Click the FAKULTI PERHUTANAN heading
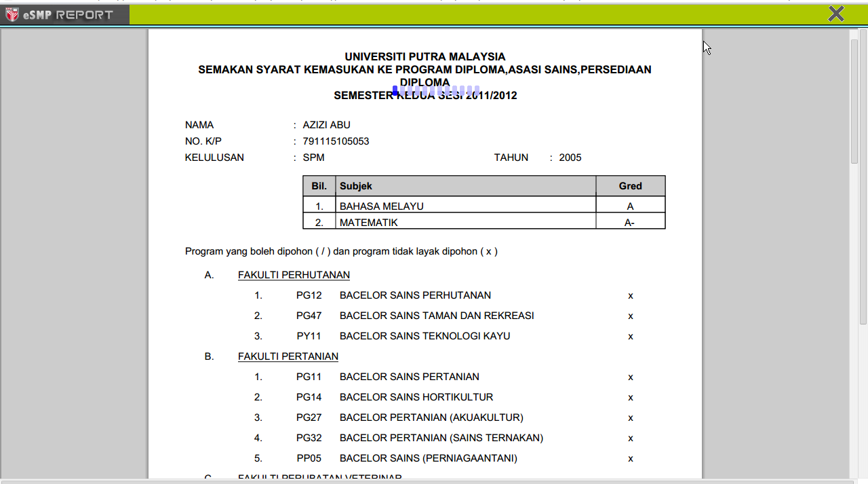 (294, 275)
